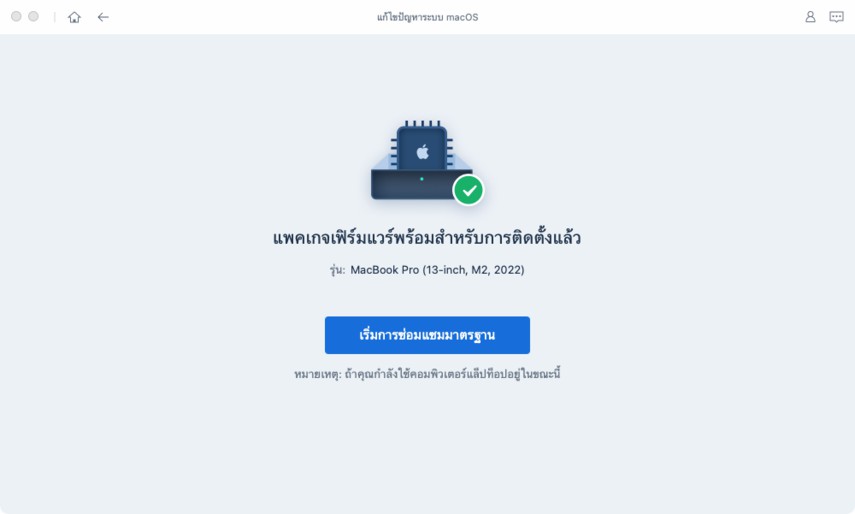Click the blank title bar right of the title
The image size is (855, 514).
click(x=638, y=17)
